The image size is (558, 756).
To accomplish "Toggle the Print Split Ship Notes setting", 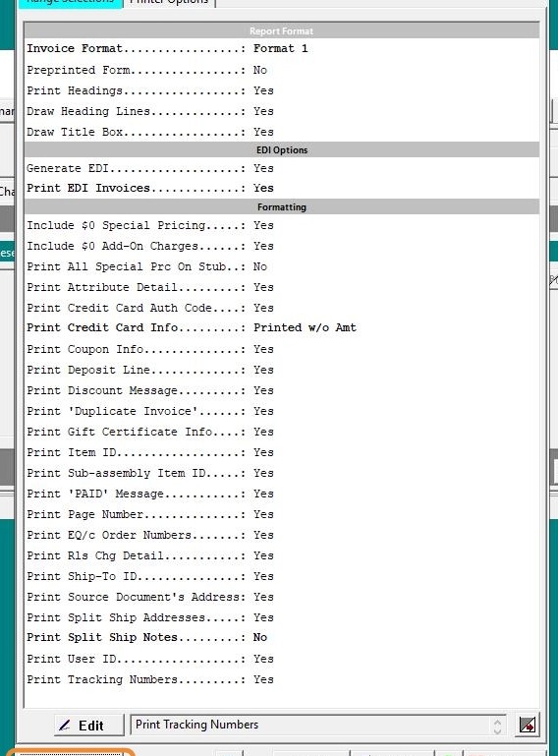I will point(282,637).
